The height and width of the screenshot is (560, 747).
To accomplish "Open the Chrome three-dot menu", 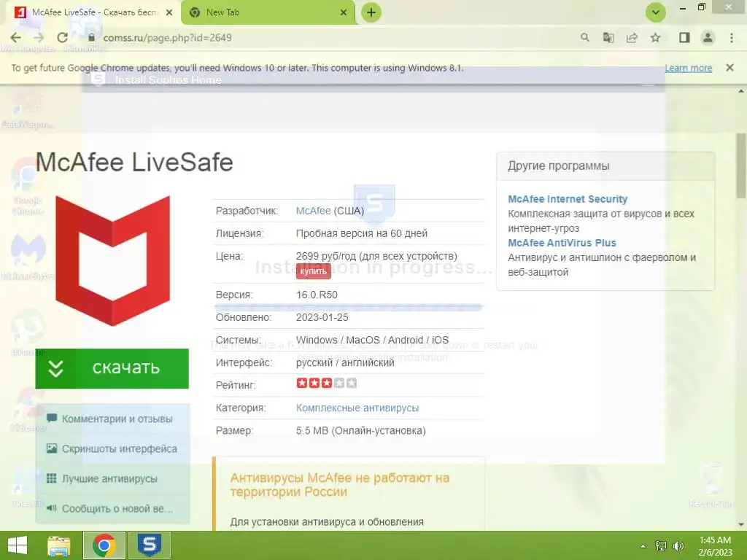I will coord(732,38).
